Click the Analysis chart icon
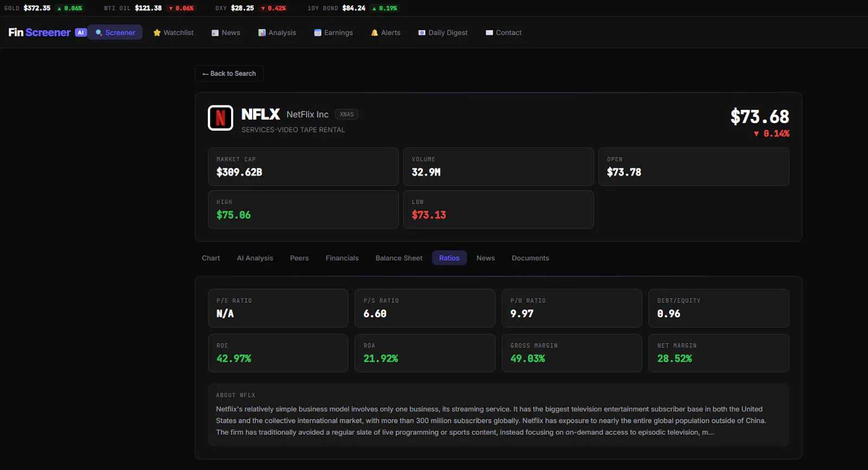 262,33
